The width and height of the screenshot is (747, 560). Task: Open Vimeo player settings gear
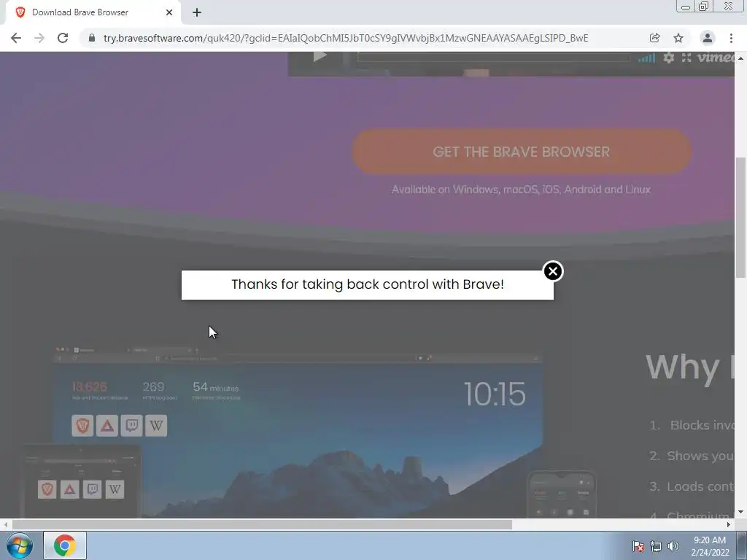tap(669, 58)
